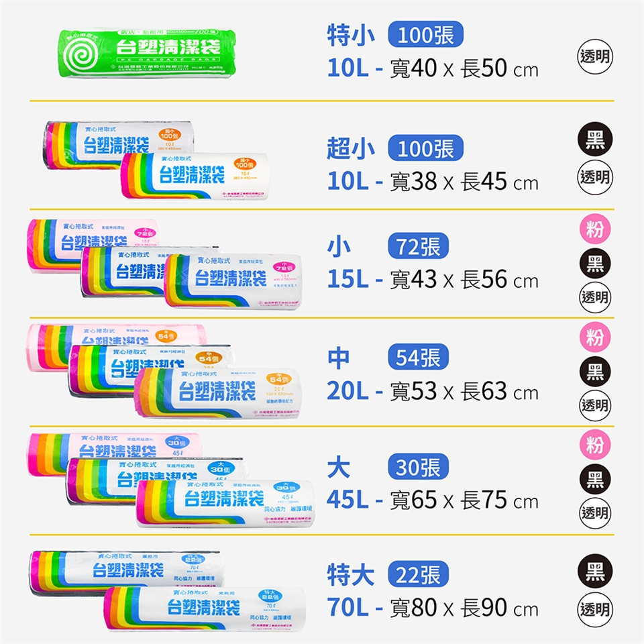The height and width of the screenshot is (644, 644).
Task: Click the 特大 size label
Action: [x=350, y=575]
